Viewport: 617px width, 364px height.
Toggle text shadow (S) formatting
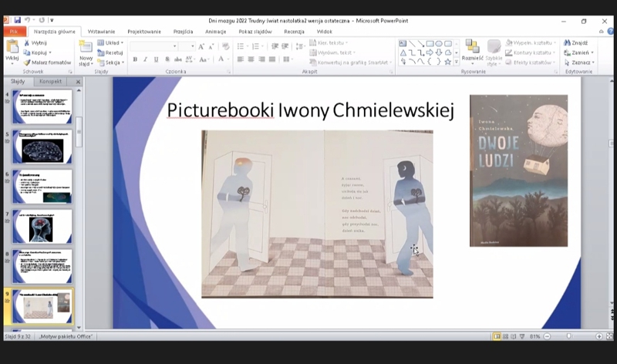click(x=167, y=59)
